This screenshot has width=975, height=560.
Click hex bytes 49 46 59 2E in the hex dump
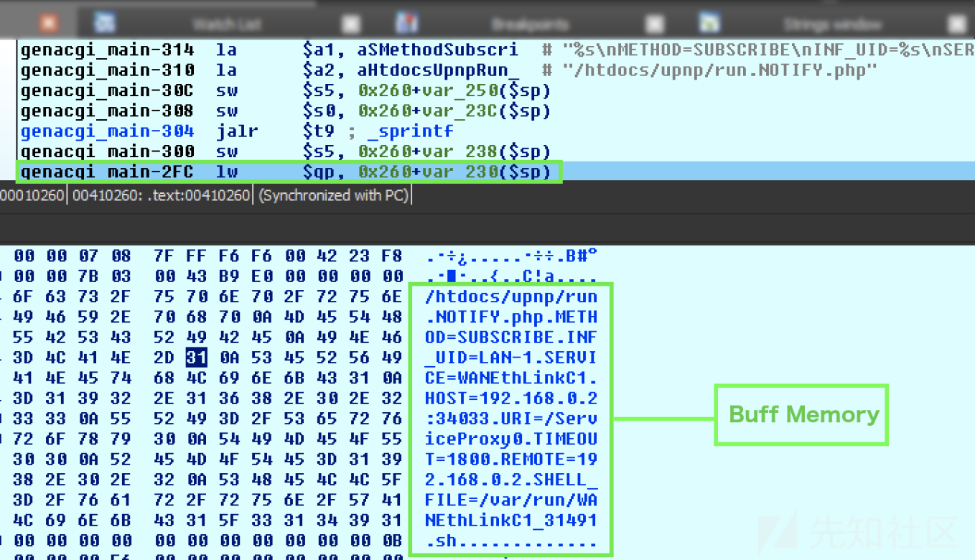pyautogui.click(x=72, y=317)
